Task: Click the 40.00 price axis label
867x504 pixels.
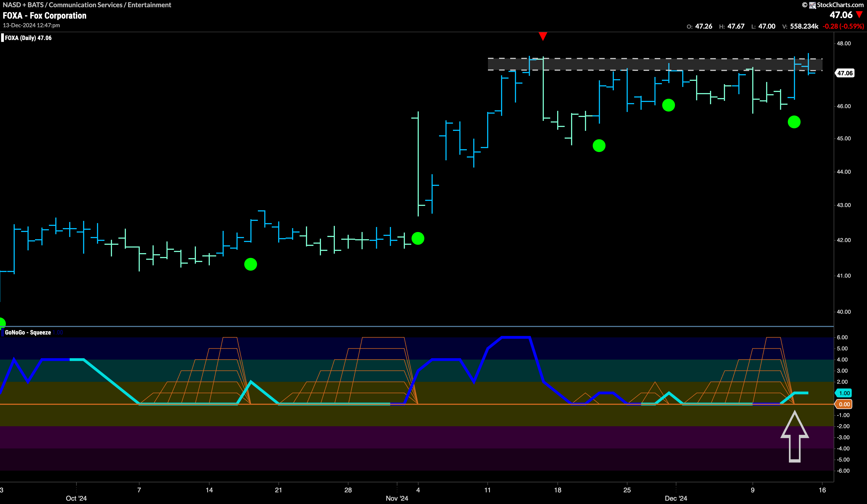Action: click(x=844, y=312)
